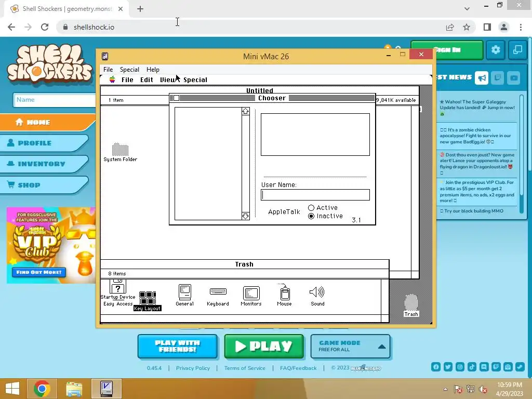Show YouTube videos in news panel

click(514, 78)
